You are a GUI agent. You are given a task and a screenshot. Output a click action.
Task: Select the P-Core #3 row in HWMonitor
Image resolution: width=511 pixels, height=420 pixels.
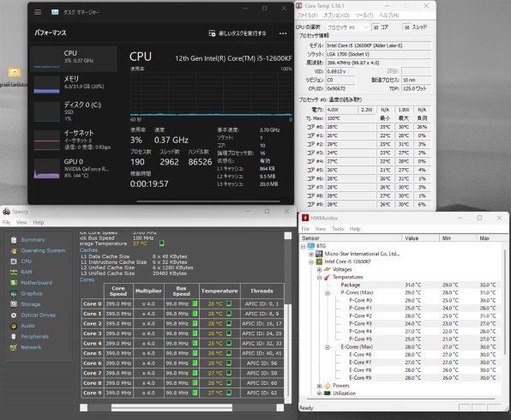[401, 323]
